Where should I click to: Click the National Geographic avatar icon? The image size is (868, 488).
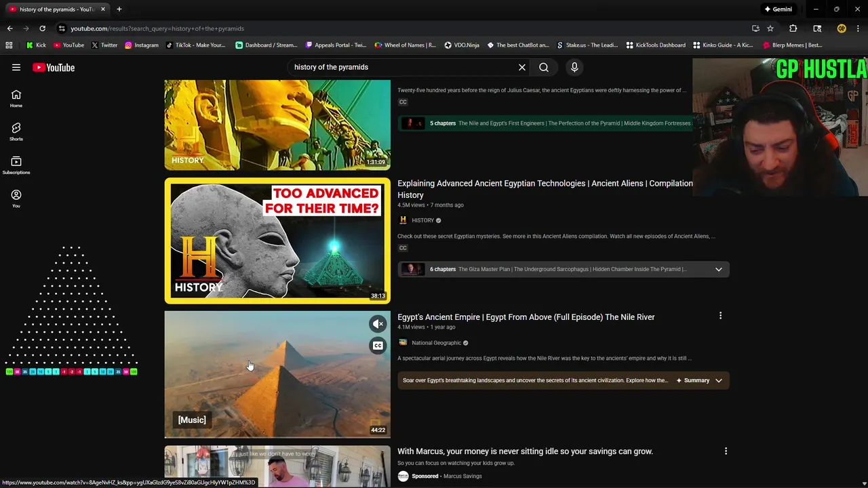(403, 343)
